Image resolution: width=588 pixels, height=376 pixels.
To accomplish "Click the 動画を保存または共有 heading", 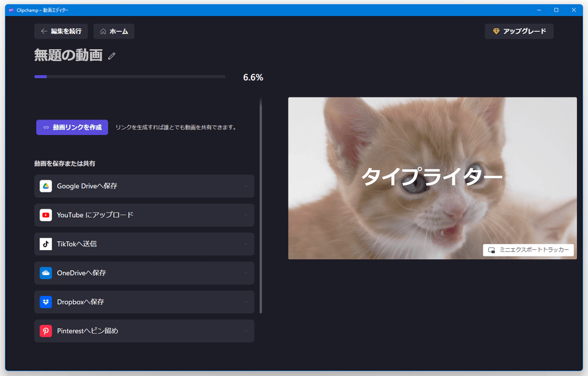I will click(x=65, y=163).
